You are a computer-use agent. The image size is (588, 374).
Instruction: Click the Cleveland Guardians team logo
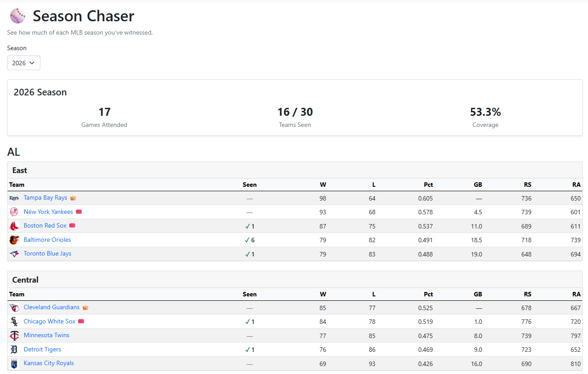pyautogui.click(x=14, y=308)
